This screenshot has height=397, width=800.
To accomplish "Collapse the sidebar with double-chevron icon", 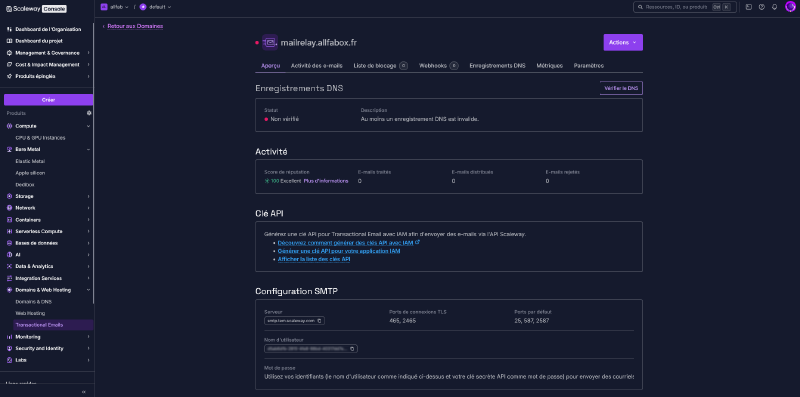I will tap(84, 391).
